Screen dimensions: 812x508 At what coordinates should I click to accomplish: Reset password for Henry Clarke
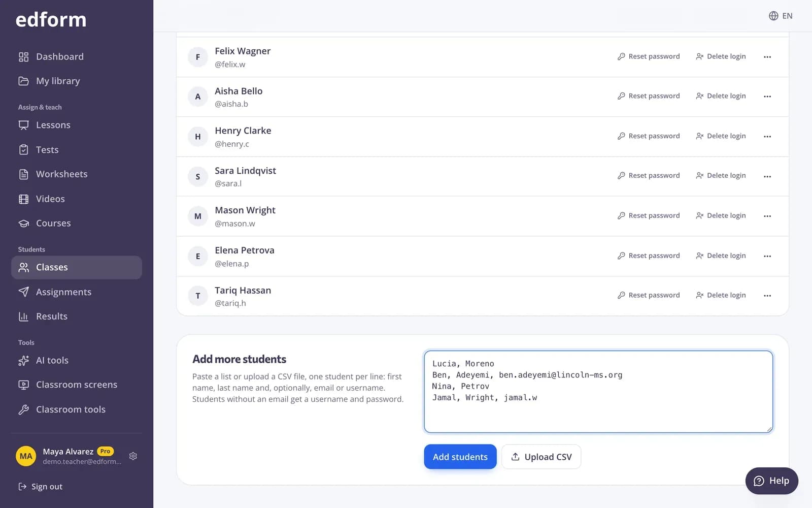(x=649, y=136)
